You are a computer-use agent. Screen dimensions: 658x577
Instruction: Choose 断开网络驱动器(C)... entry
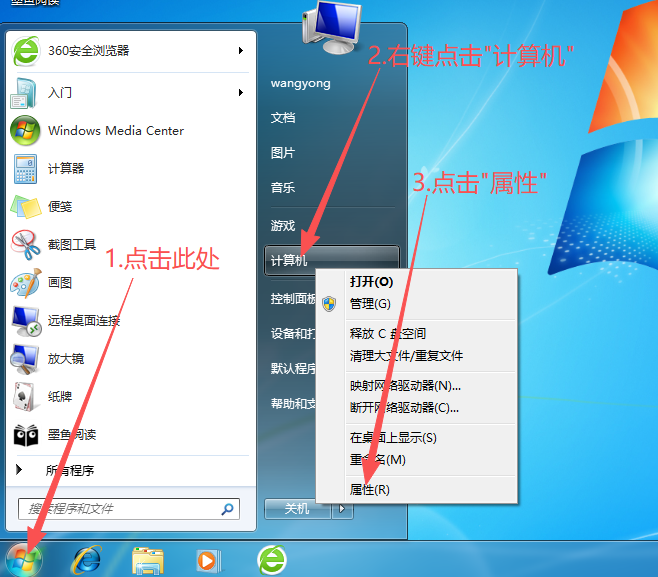click(x=404, y=407)
